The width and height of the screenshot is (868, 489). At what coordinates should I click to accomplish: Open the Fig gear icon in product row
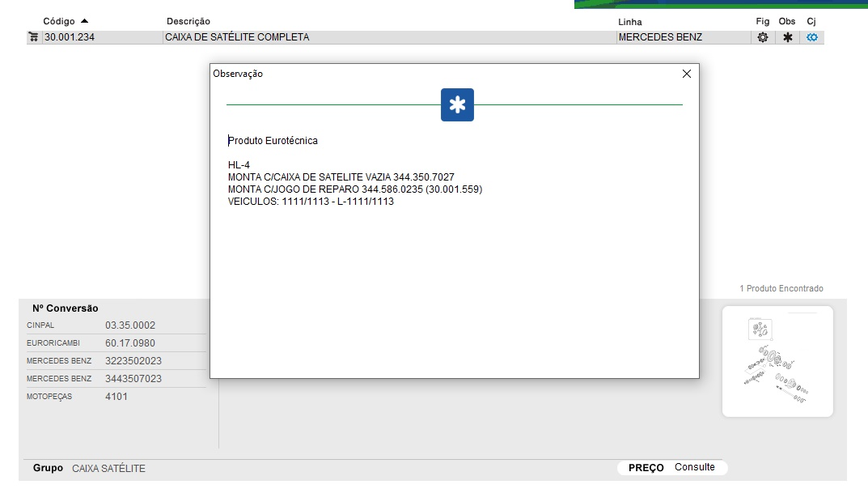[762, 37]
